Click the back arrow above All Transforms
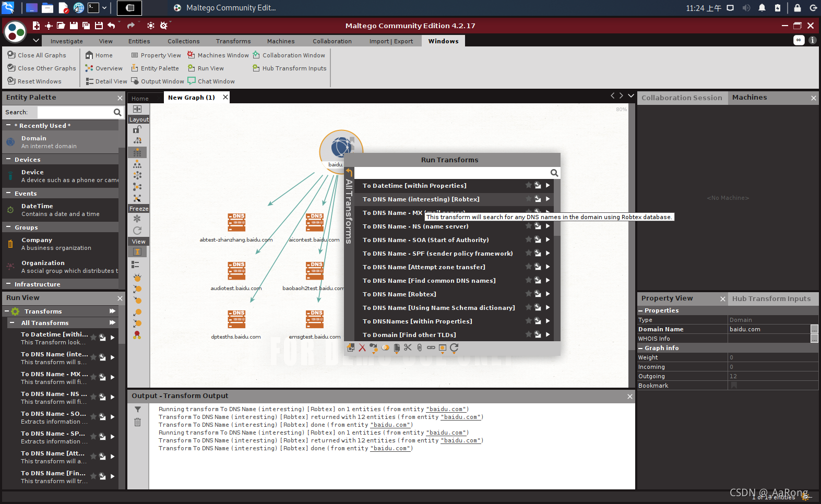 349,173
